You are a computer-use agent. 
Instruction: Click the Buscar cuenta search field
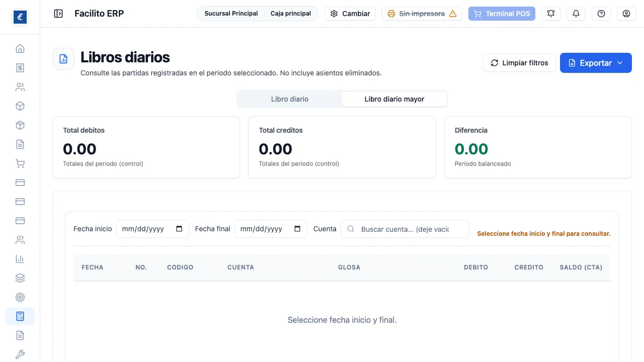(405, 229)
